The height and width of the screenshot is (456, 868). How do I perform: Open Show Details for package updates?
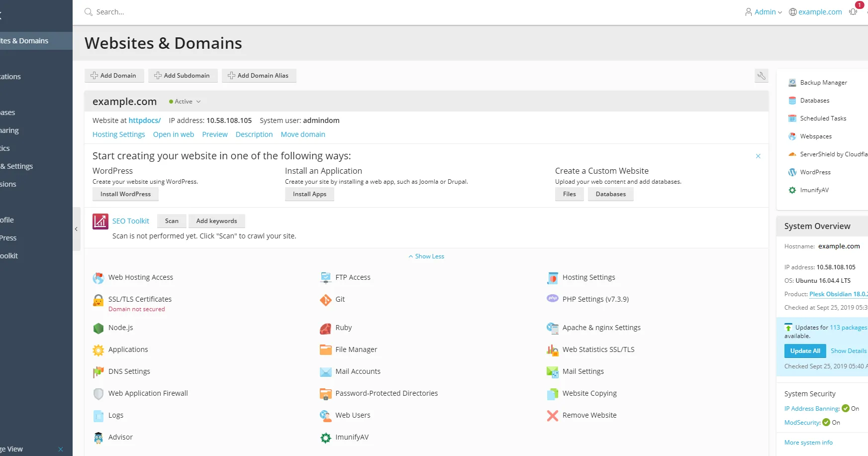pyautogui.click(x=849, y=351)
